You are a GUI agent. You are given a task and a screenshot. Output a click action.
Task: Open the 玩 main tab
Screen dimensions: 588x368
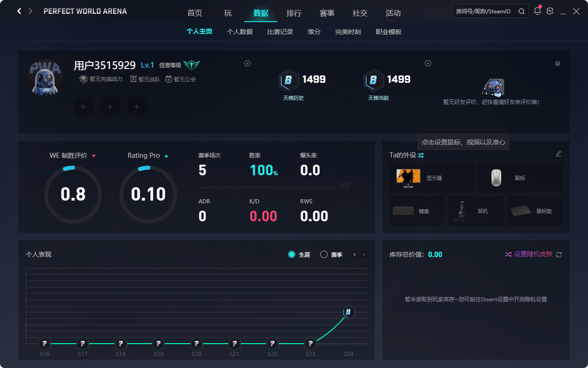coord(228,13)
